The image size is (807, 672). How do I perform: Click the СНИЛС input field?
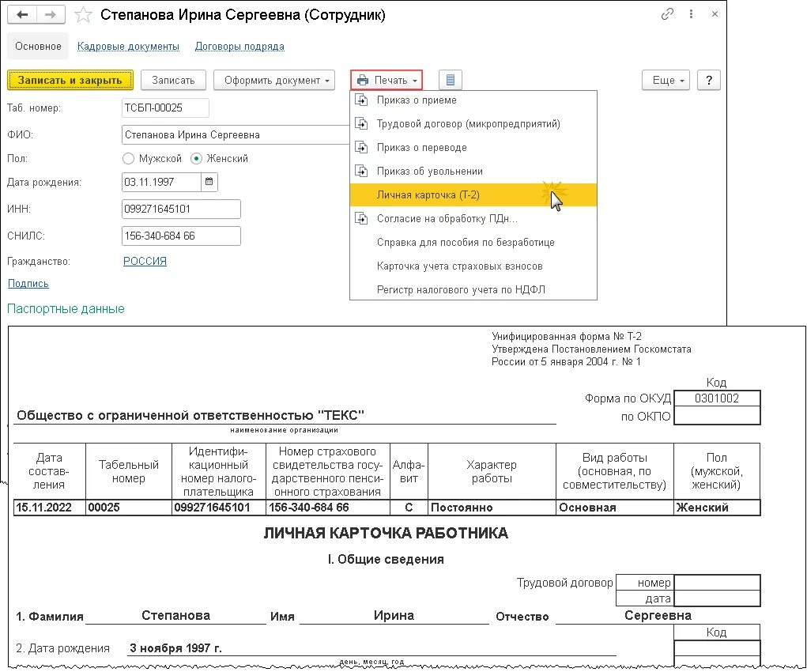click(x=181, y=236)
